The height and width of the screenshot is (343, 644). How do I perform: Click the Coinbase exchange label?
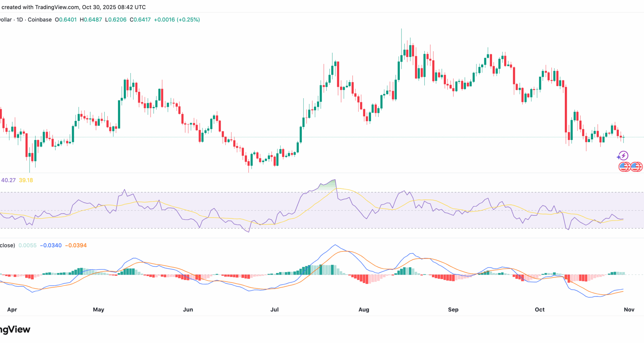[40, 20]
